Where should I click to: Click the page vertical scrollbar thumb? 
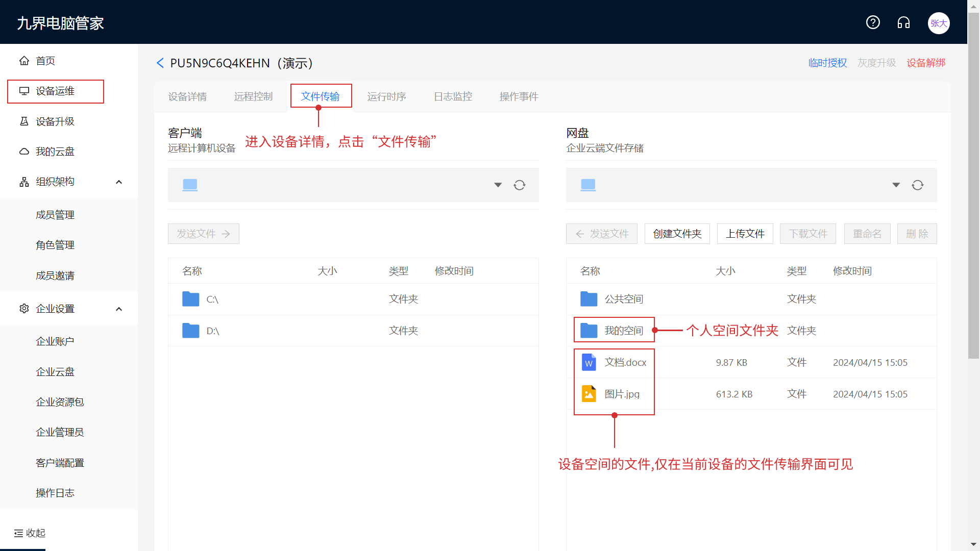[x=974, y=186]
